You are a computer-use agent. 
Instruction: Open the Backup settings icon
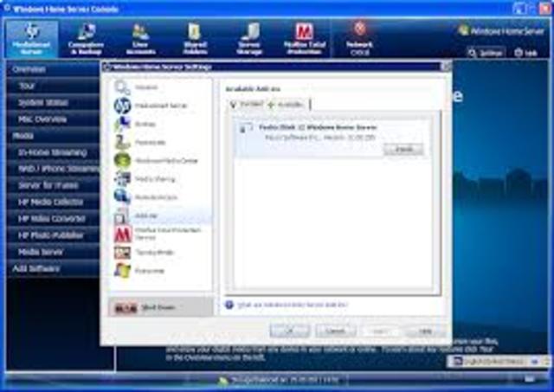[122, 124]
